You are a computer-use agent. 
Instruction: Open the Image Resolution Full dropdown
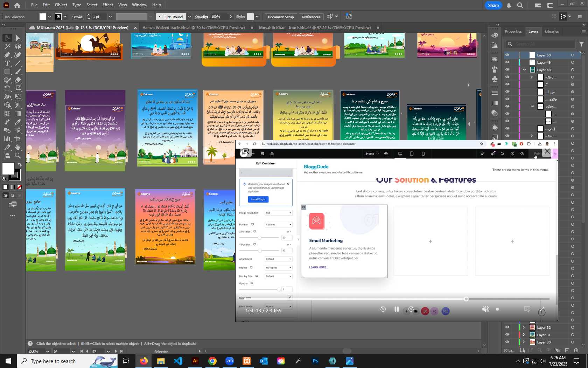[278, 213]
